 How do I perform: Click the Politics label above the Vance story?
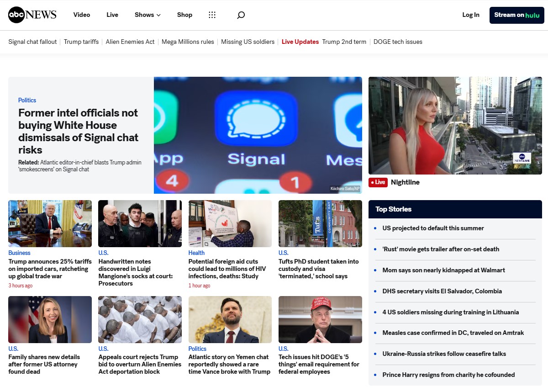pos(197,349)
